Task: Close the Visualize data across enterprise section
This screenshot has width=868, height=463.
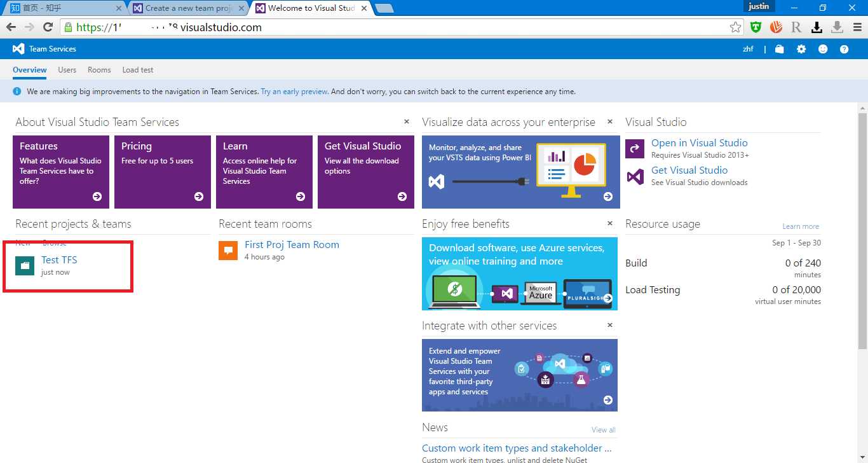Action: tap(610, 121)
